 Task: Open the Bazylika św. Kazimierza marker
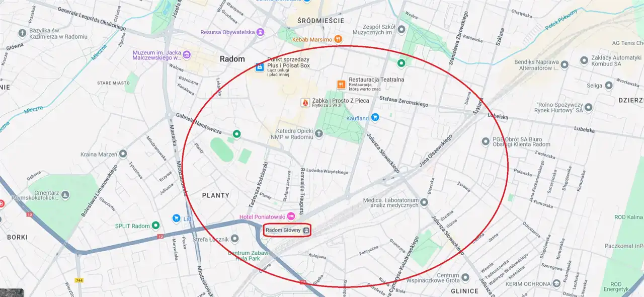click(22, 33)
